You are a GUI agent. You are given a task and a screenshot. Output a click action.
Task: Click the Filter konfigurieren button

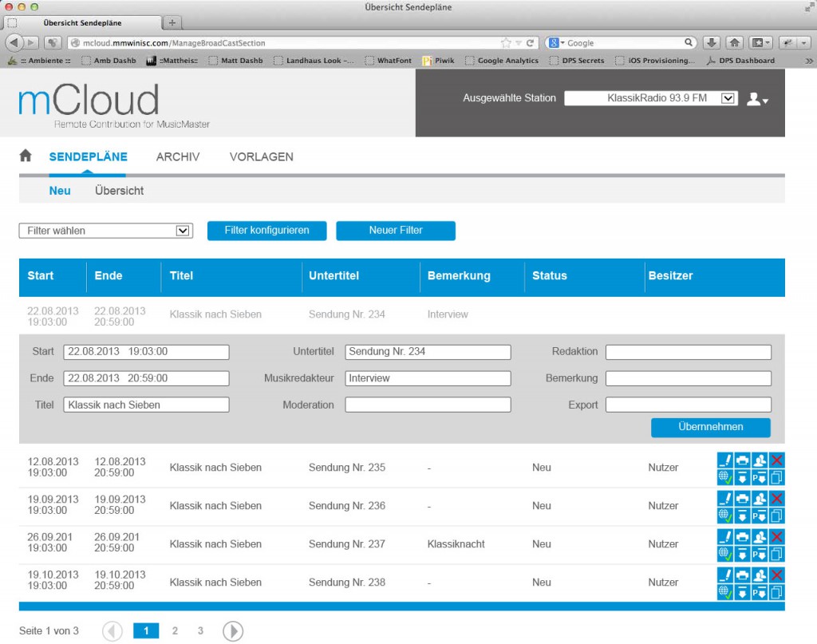pyautogui.click(x=266, y=231)
